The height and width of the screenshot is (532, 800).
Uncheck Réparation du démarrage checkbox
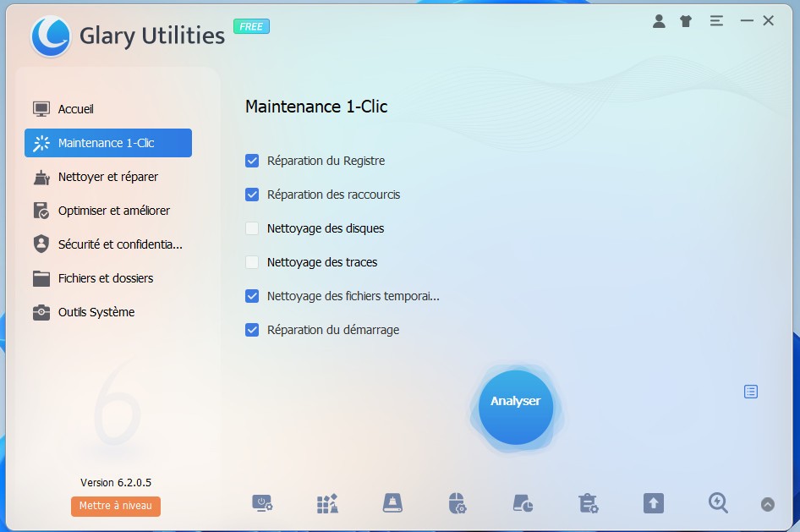[x=252, y=330]
